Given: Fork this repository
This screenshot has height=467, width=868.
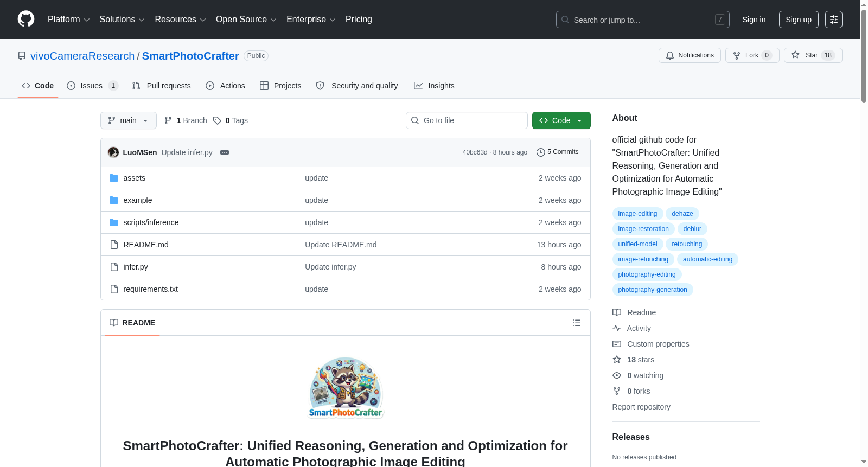Looking at the screenshot, I should coord(752,55).
